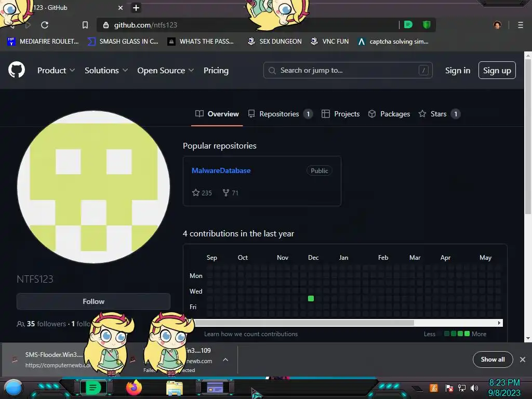
Task: Click the volume icon in the system tray
Action: click(474, 388)
